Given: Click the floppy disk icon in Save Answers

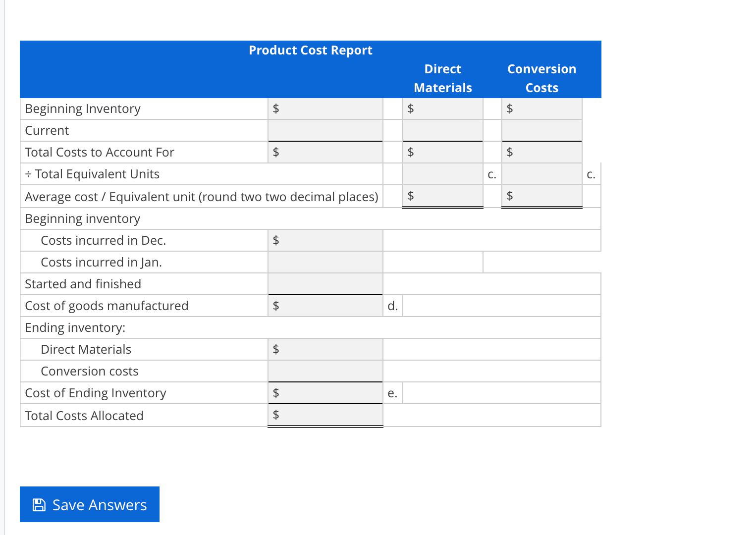Looking at the screenshot, I should 39,505.
